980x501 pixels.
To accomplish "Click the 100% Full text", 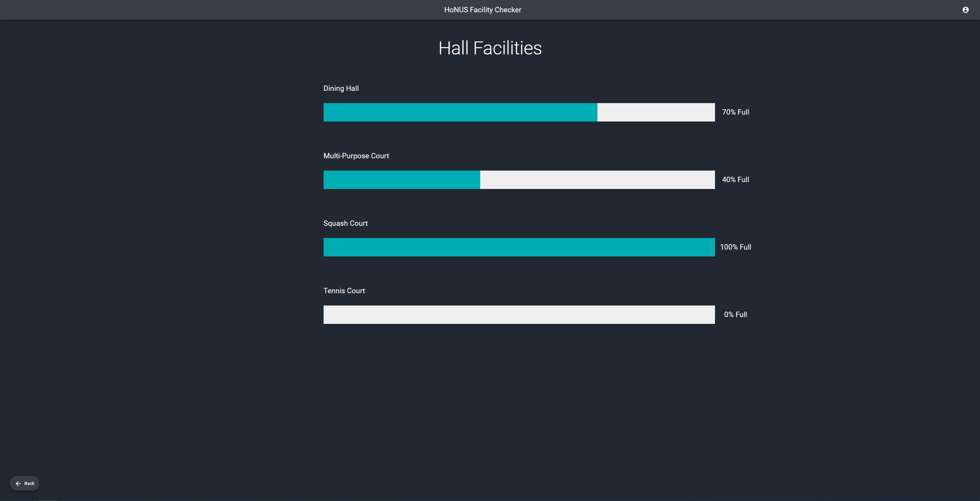I will point(735,247).
